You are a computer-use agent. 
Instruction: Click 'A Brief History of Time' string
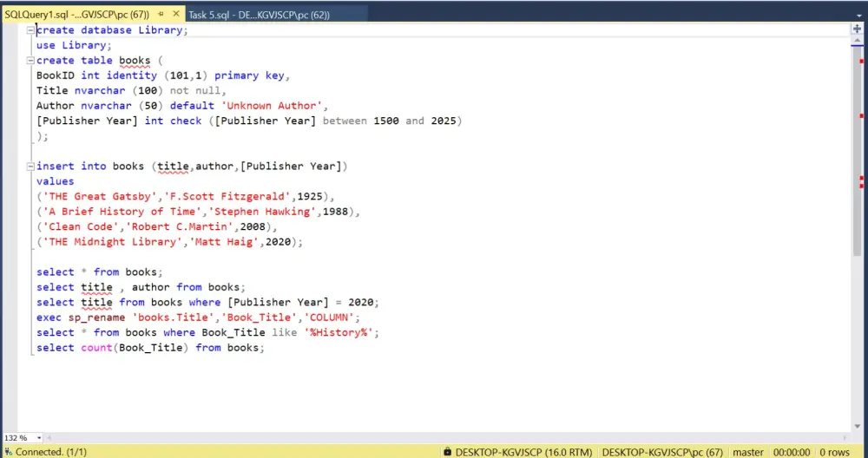122,212
